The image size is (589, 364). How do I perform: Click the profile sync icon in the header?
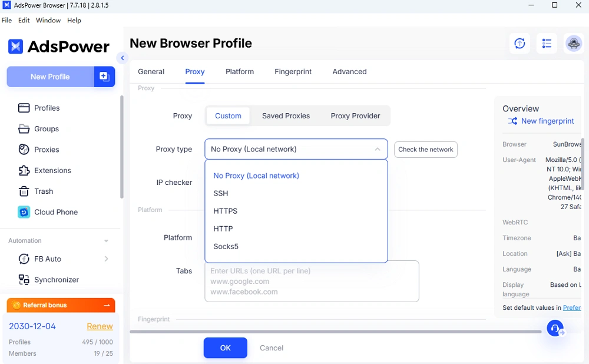point(519,43)
